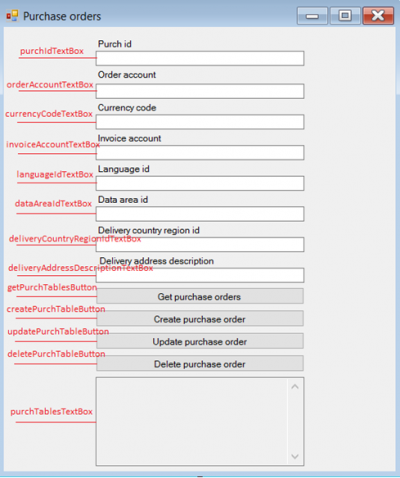Minimize the Purchase orders window
This screenshot has height=478, width=400.
tap(312, 16)
